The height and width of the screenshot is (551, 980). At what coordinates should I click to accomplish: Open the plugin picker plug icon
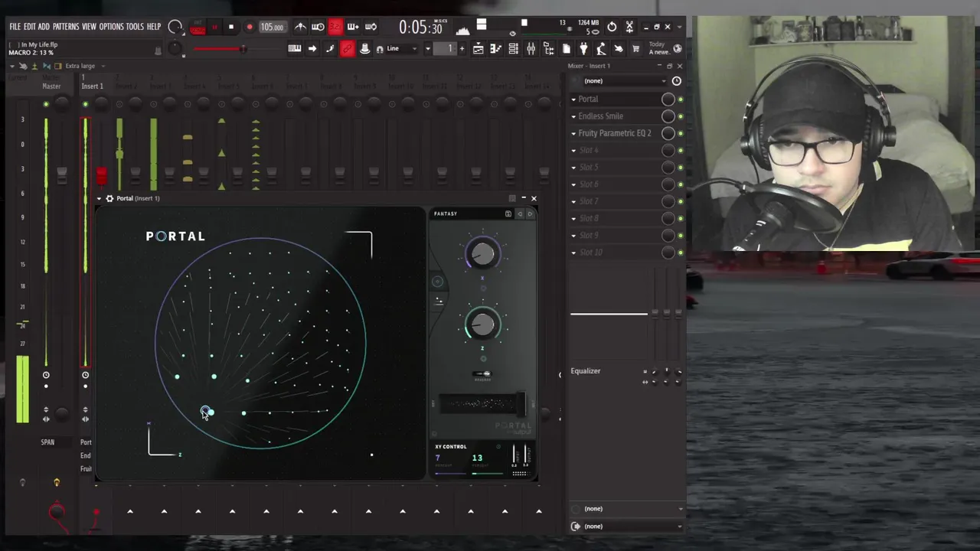pyautogui.click(x=583, y=48)
